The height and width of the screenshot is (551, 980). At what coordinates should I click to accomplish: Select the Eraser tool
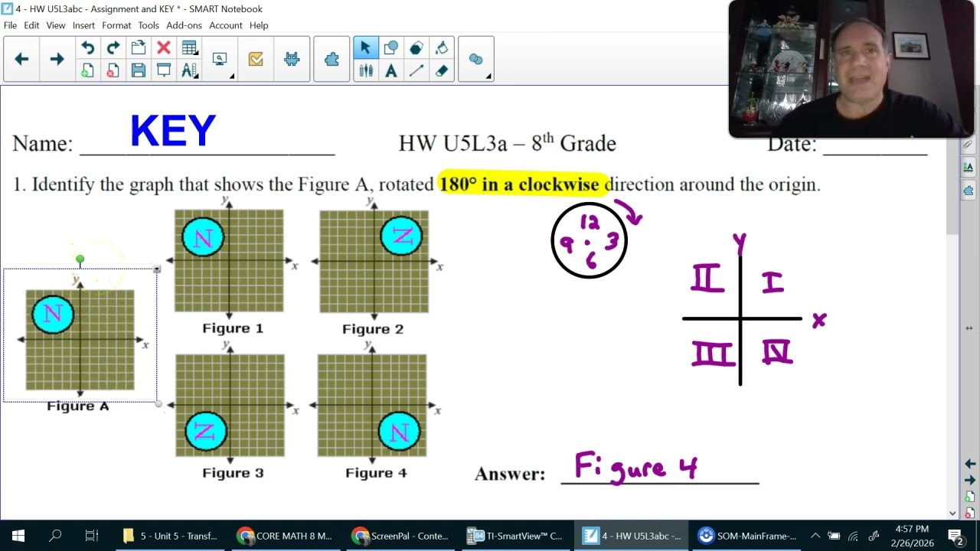coord(441,70)
